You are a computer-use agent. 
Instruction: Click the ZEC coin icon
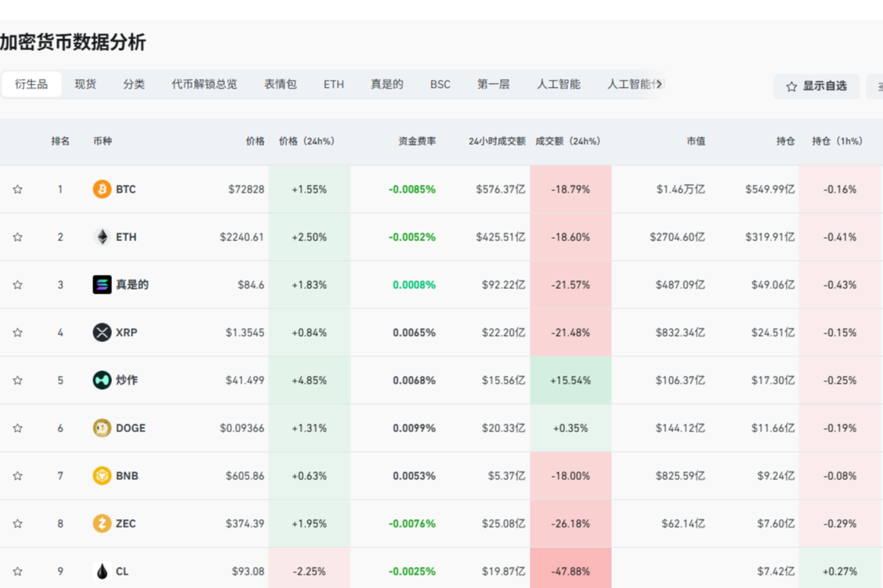click(x=102, y=524)
